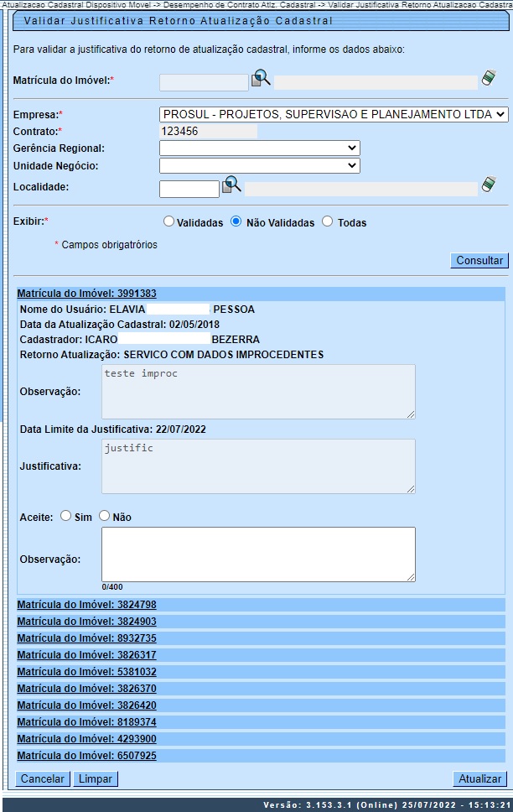Image resolution: width=513 pixels, height=812 pixels.
Task: Expand Matrícula do Imóvel: 3824798 entry
Action: coord(86,605)
